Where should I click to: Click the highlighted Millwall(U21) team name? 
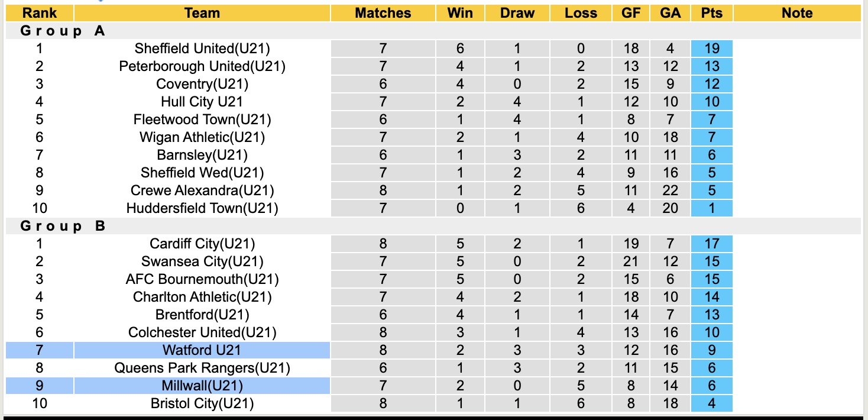tap(202, 386)
